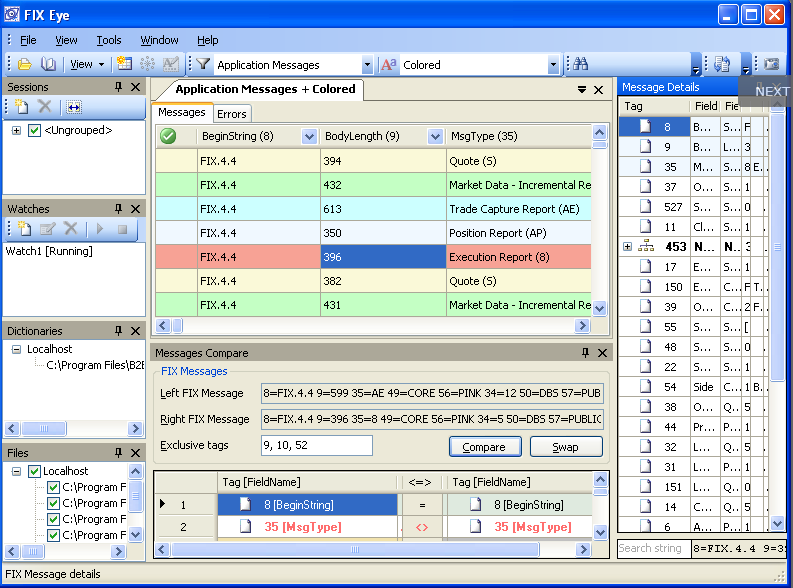Open the View menu in menu bar

(x=66, y=40)
